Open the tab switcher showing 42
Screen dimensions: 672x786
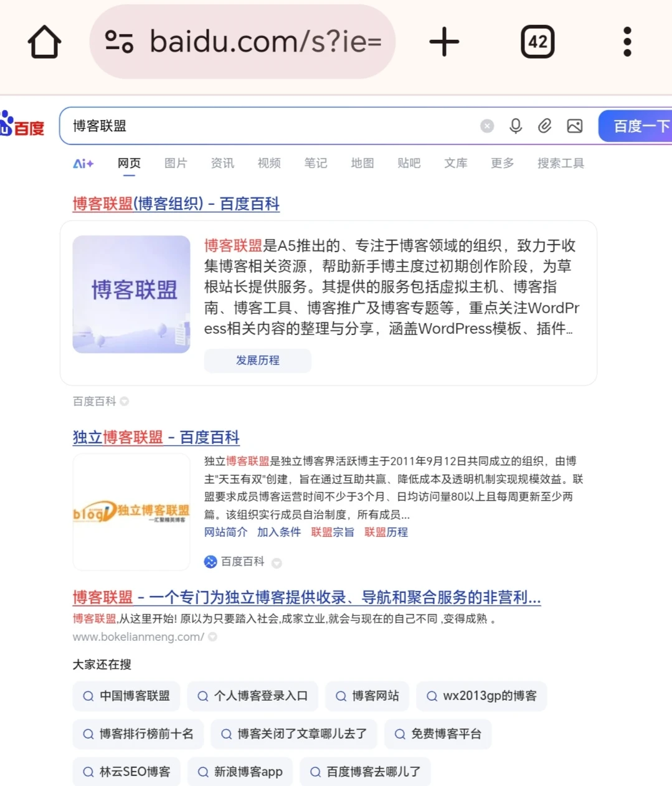pyautogui.click(x=537, y=42)
